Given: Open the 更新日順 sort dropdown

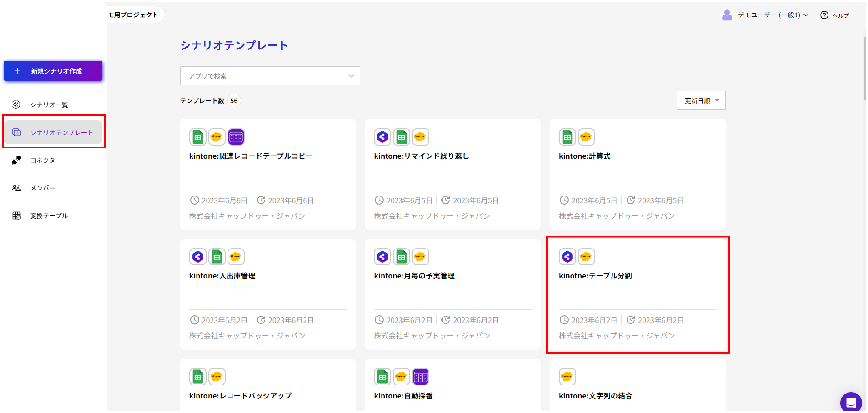Looking at the screenshot, I should click(701, 100).
